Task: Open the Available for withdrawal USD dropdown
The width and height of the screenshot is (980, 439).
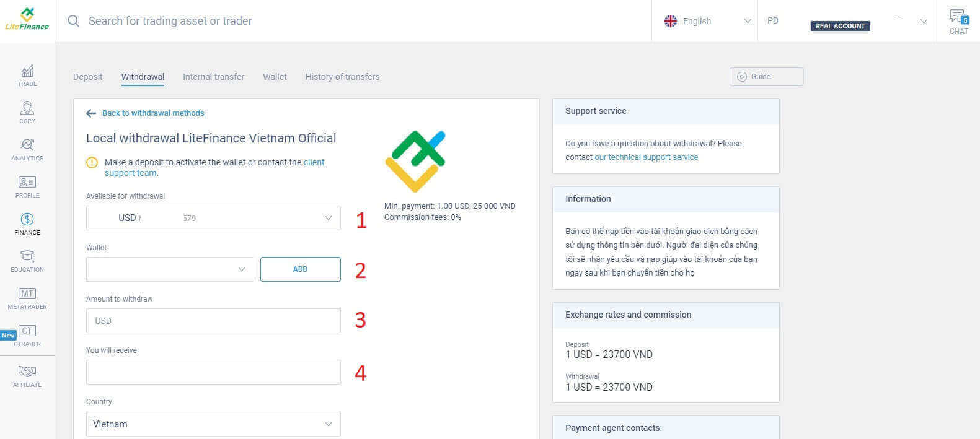Action: (x=213, y=218)
